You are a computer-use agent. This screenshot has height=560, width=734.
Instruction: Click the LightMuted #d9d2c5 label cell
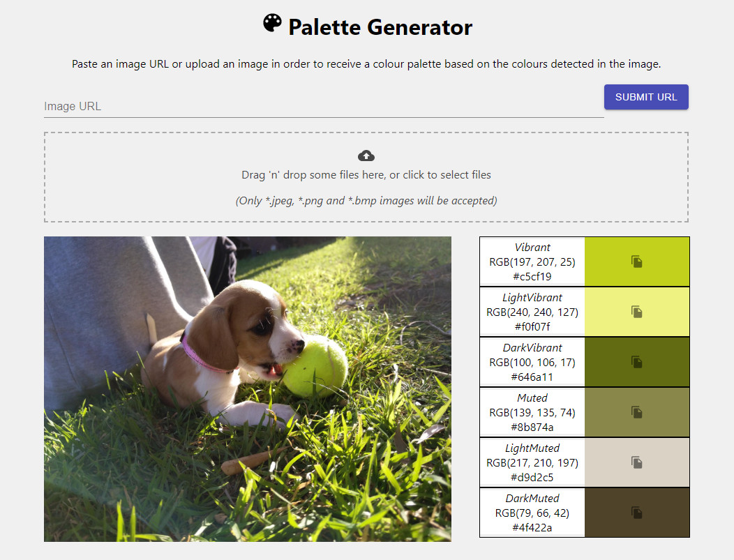click(x=532, y=462)
